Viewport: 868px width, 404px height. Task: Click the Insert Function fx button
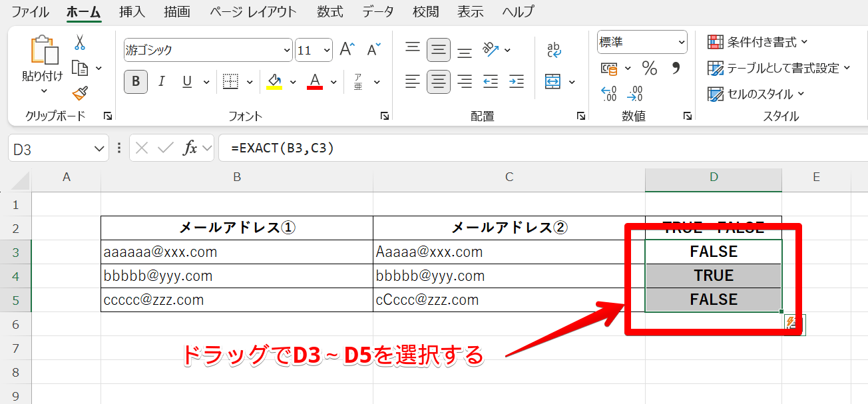190,148
